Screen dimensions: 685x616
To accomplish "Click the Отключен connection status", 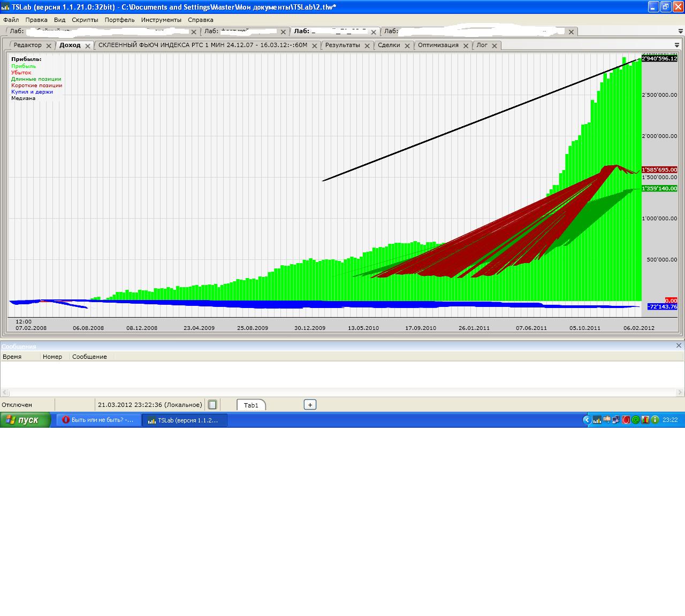I will point(17,405).
